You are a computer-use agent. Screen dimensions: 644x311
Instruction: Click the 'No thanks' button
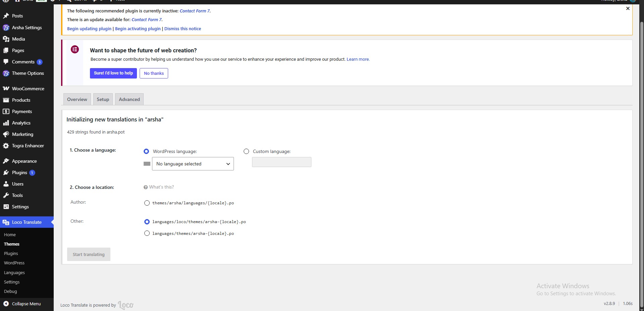click(x=154, y=73)
